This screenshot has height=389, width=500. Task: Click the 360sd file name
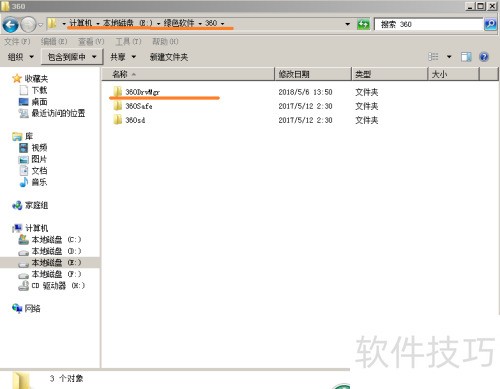[x=135, y=120]
